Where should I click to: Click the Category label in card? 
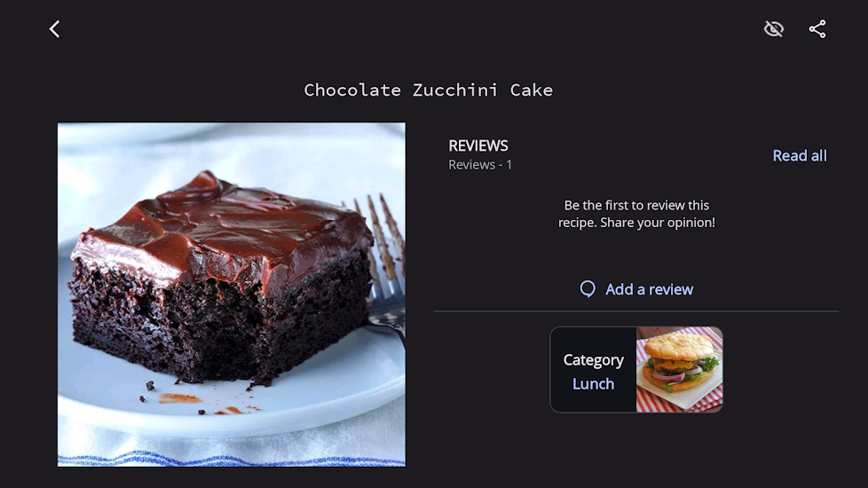pyautogui.click(x=593, y=360)
